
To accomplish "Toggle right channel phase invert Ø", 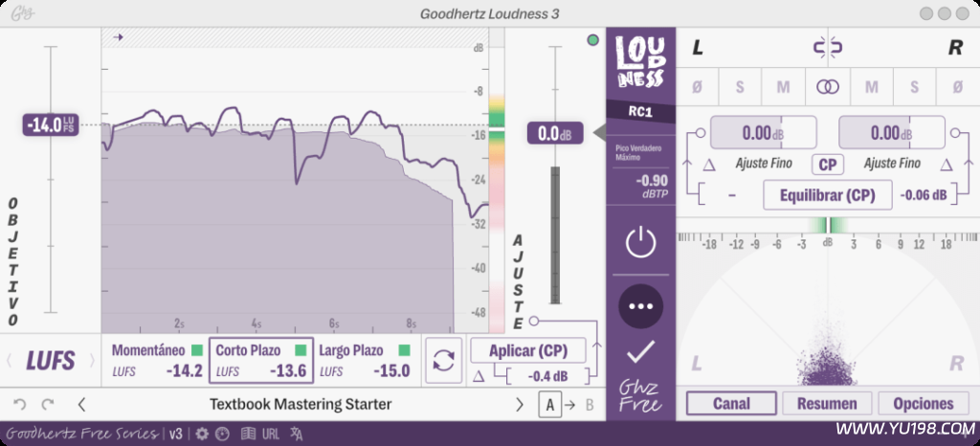I will coord(957,87).
